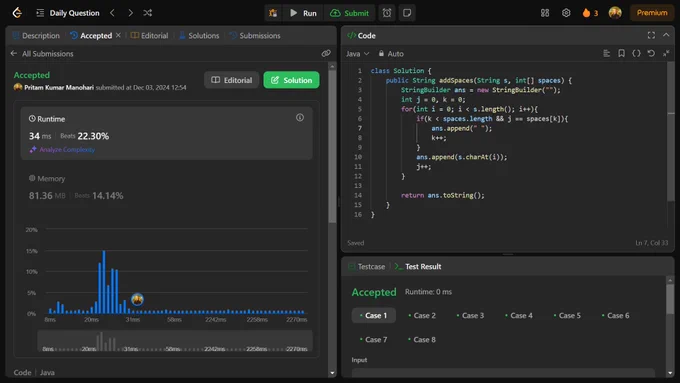Click the runtime chart range slider
The width and height of the screenshot is (680, 383).
[x=175, y=341]
